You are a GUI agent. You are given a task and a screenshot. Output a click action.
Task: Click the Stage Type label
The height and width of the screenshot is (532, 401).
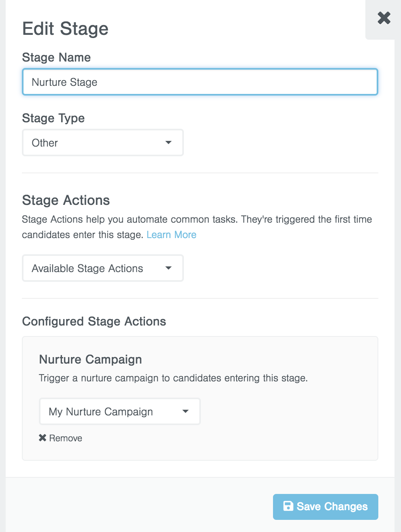[x=53, y=118]
